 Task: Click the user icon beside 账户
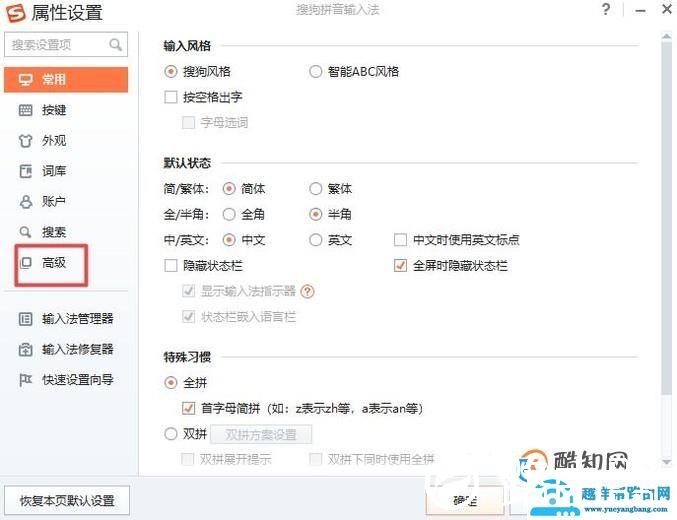coord(25,202)
